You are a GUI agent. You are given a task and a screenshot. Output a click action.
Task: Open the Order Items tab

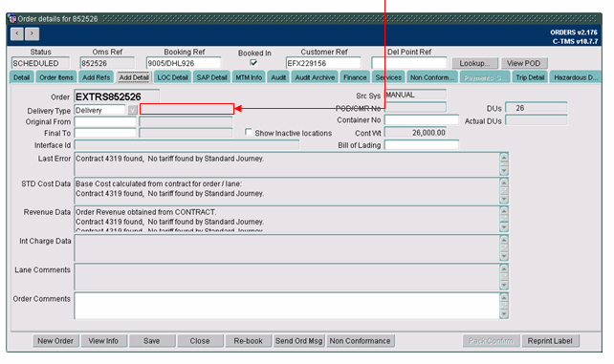point(56,77)
